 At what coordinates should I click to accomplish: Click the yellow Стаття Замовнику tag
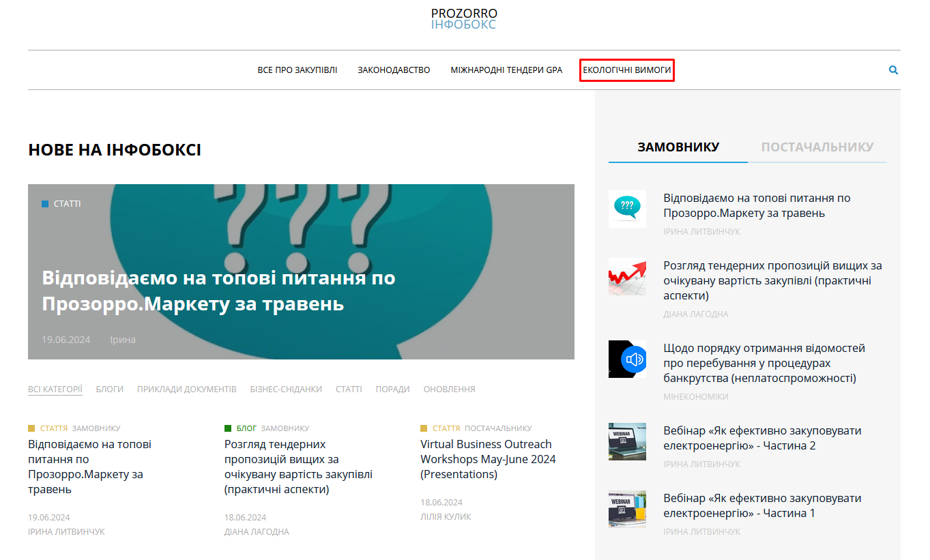[74, 428]
